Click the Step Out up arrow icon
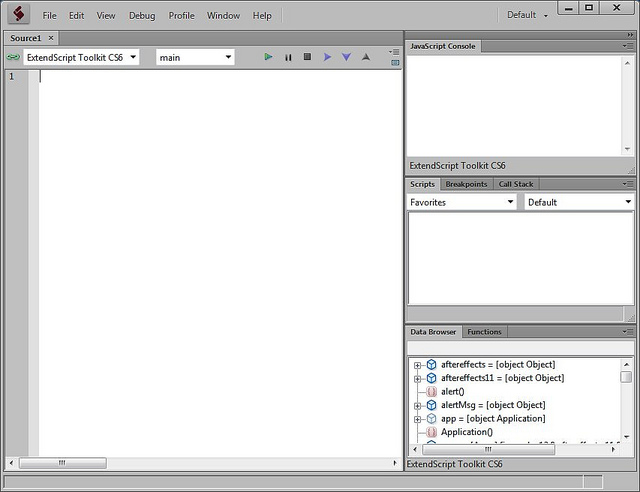Image resolution: width=640 pixels, height=492 pixels. click(x=366, y=57)
